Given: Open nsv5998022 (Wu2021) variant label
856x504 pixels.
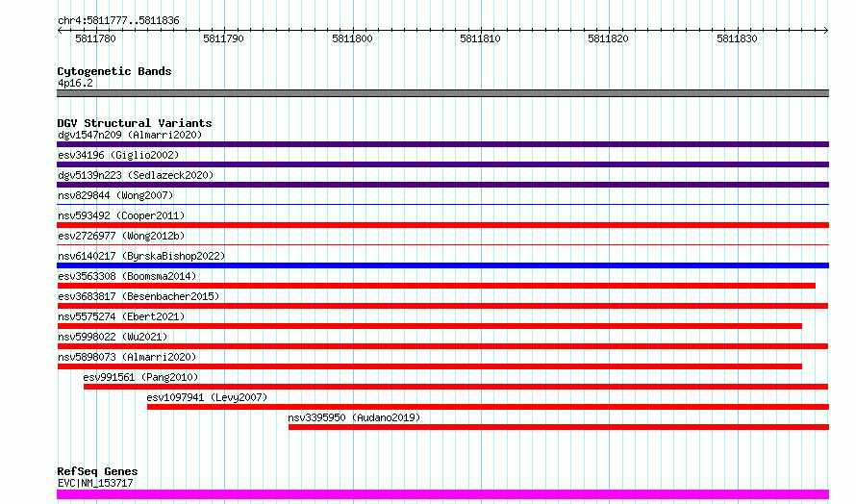Looking at the screenshot, I should (x=113, y=337).
